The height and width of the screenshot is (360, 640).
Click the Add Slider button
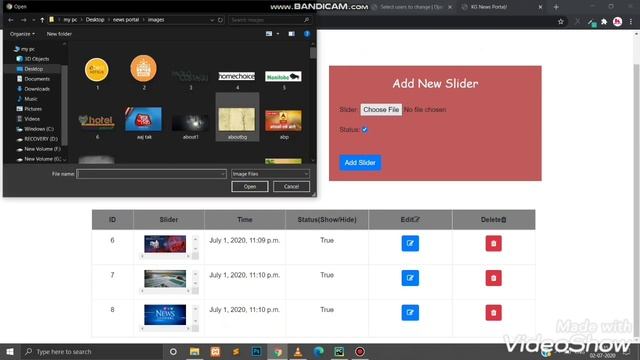click(x=360, y=162)
